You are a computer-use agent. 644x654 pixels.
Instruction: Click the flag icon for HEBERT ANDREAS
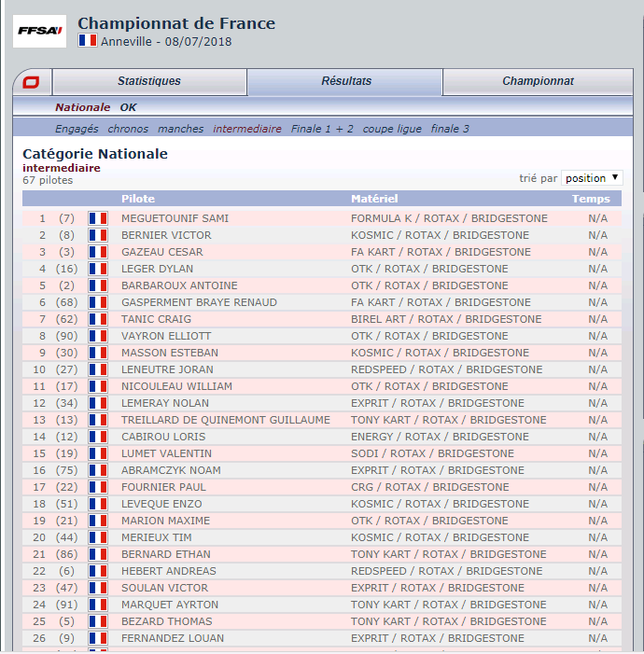pos(98,571)
